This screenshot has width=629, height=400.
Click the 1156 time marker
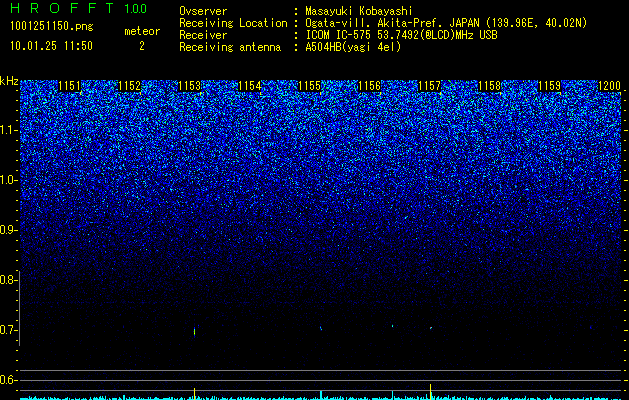(x=369, y=86)
